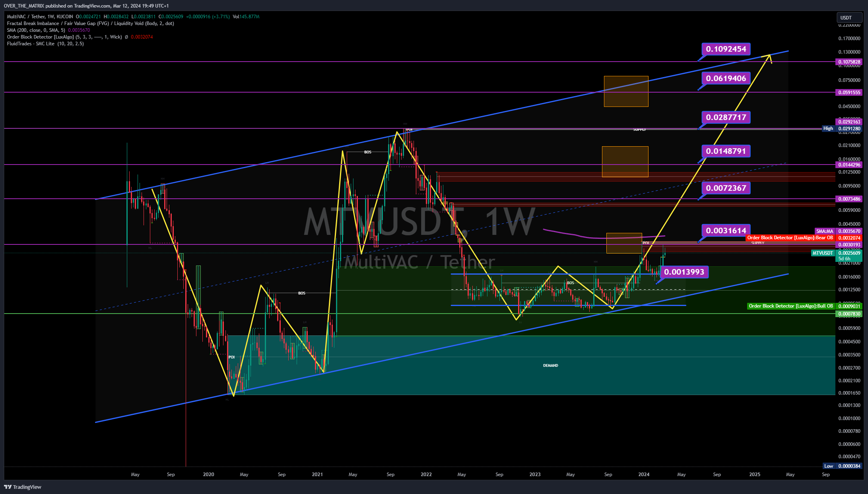Click the 0.0591555 price axis label
The height and width of the screenshot is (494, 868).
coord(849,93)
